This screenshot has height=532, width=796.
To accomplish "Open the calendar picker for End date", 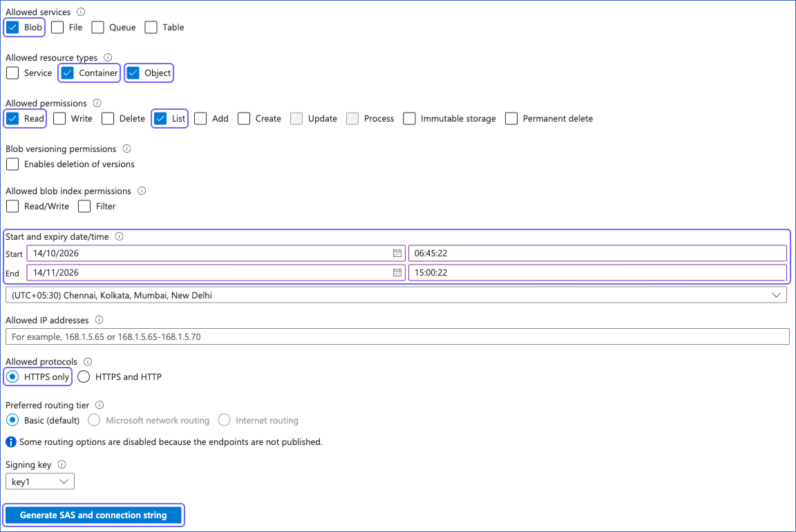I will (397, 273).
